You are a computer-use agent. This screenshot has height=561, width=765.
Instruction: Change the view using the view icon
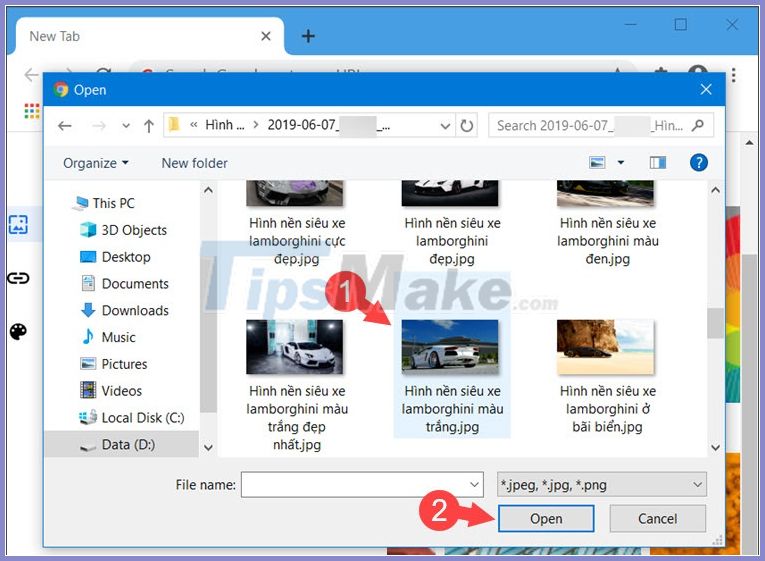(597, 162)
